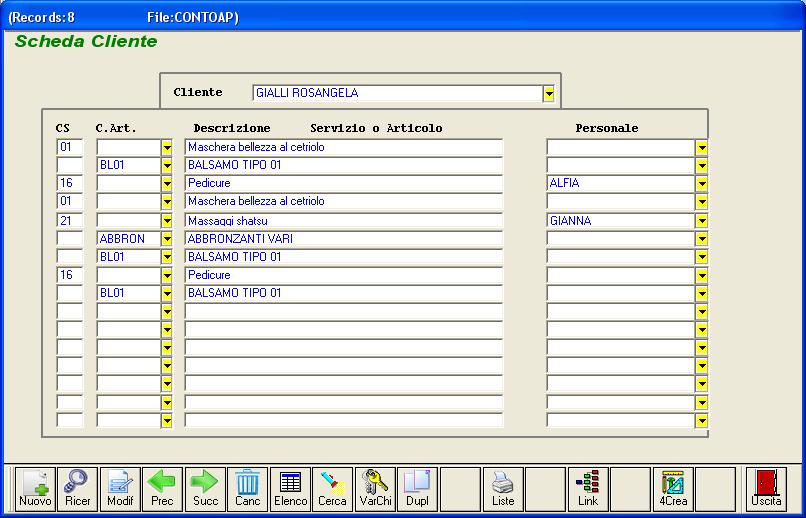Open the Elenco list table icon
The height and width of the screenshot is (518, 806).
coord(290,489)
